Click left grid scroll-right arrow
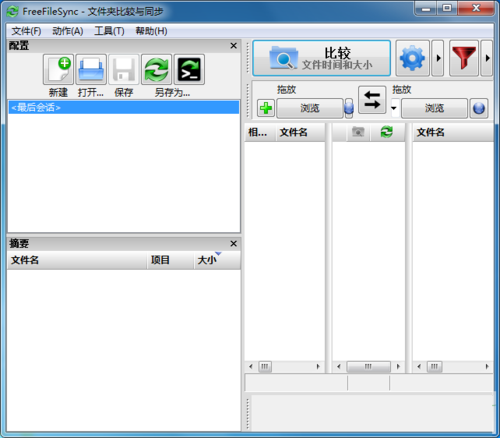500x438 pixels. (318, 367)
